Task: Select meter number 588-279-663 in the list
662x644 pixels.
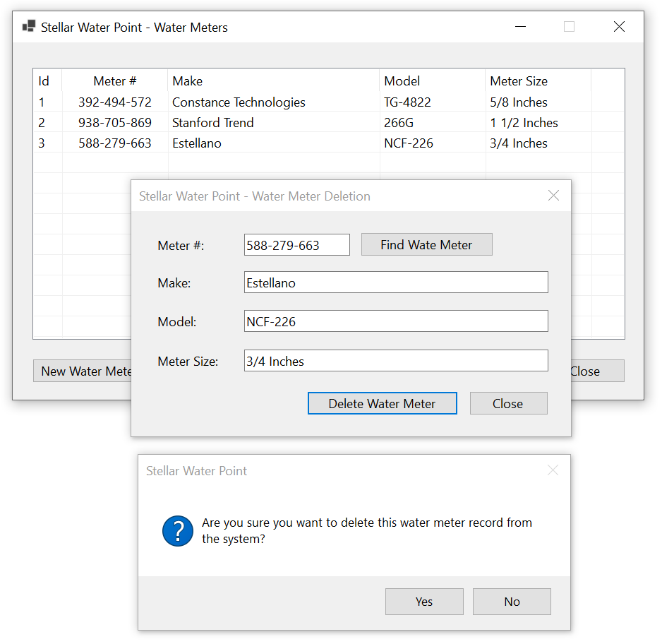Action: (x=115, y=143)
